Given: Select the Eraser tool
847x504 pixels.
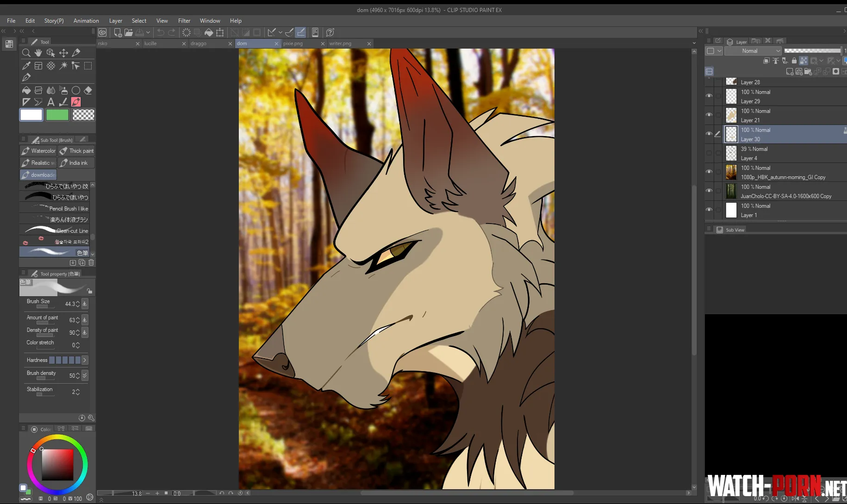Looking at the screenshot, I should (x=88, y=90).
